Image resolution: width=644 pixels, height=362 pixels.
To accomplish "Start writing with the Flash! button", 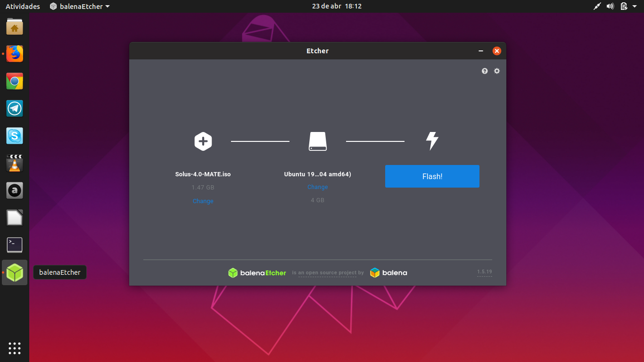I will pos(432,176).
